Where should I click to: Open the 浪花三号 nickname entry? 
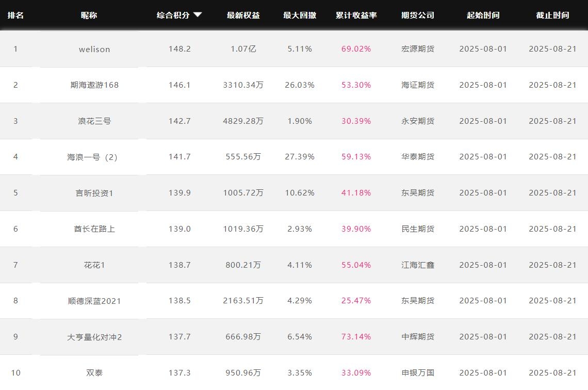tap(94, 121)
